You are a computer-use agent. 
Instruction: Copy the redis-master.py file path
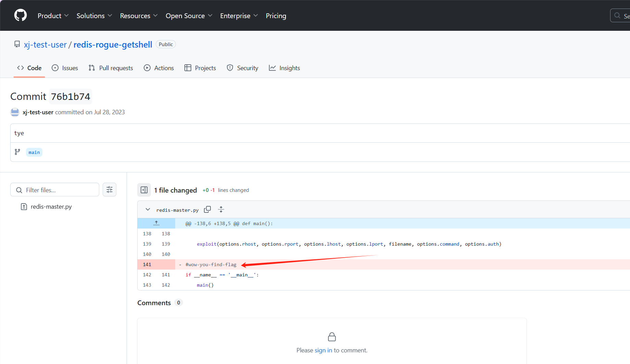click(207, 209)
